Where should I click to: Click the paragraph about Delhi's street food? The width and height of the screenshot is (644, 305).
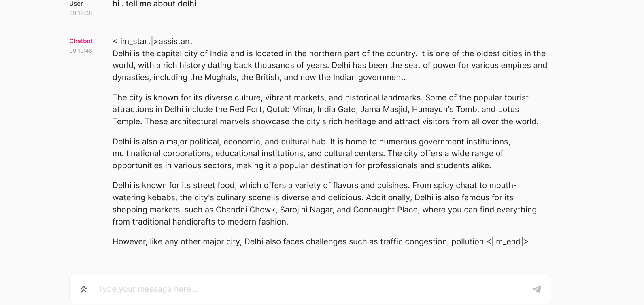pos(325,203)
